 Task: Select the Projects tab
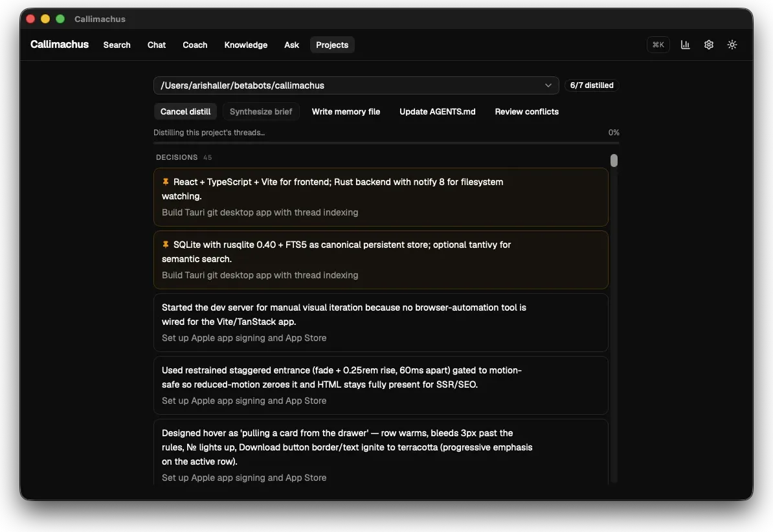coord(332,45)
